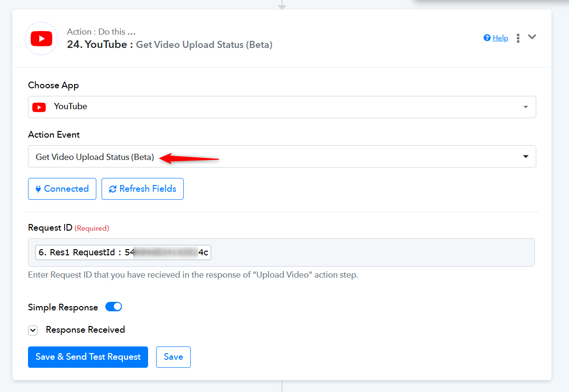The width and height of the screenshot is (569, 392).
Task: Click the Action Event arrow caret
Action: [x=525, y=157]
